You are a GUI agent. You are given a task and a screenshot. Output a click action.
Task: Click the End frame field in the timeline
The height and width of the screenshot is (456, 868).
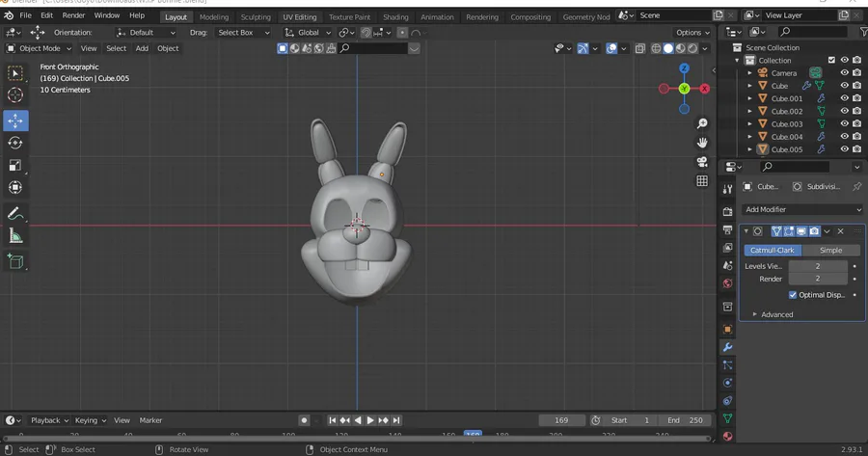click(x=685, y=420)
